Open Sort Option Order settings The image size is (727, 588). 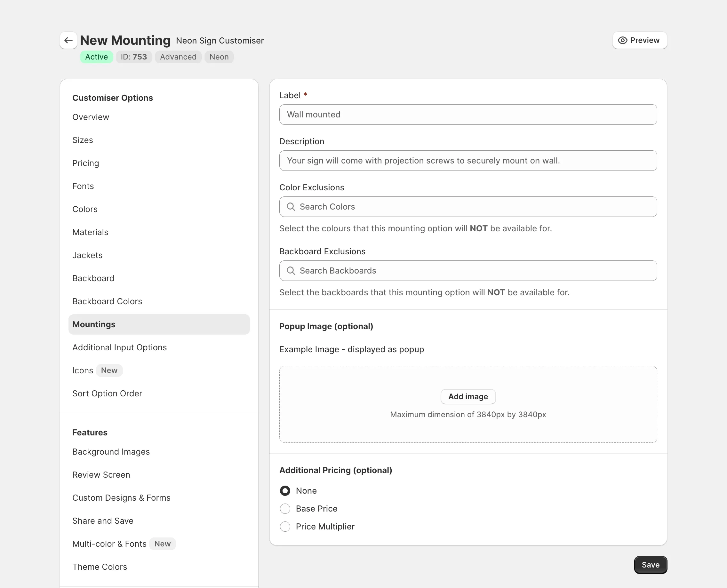pyautogui.click(x=107, y=393)
